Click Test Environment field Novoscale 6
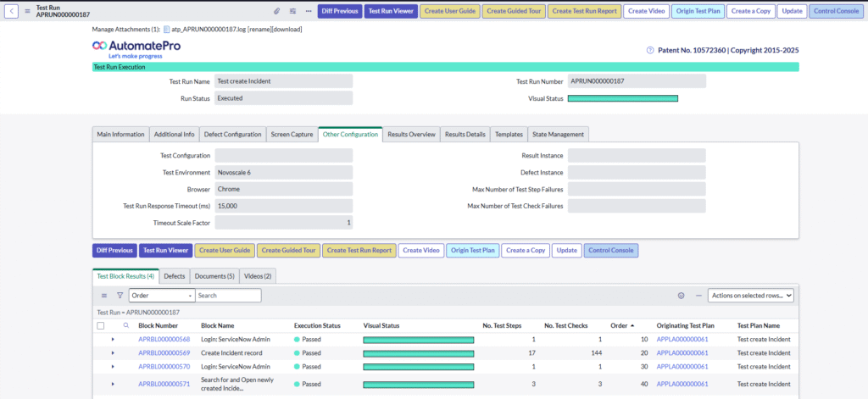 (x=283, y=173)
